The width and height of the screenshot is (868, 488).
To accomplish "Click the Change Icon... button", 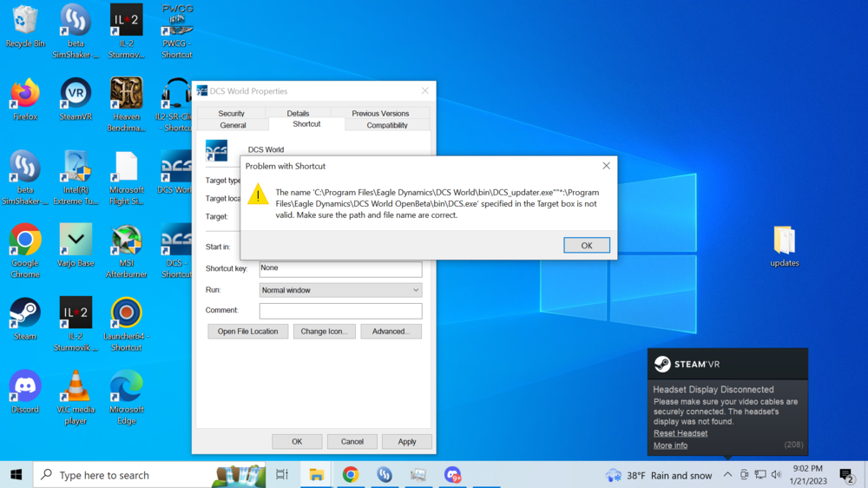I will [x=324, y=331].
